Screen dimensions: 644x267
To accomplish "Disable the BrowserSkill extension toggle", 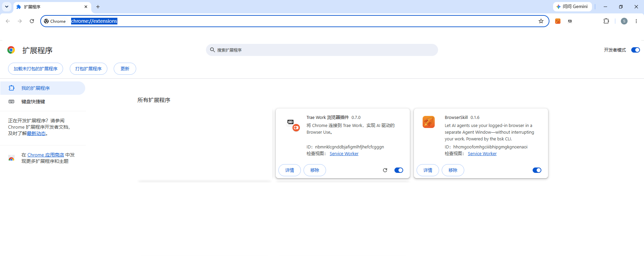I will (x=537, y=170).
